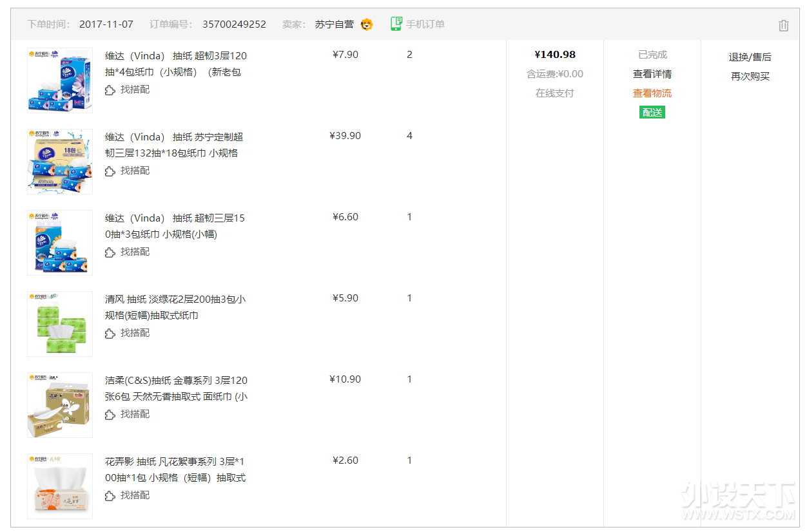
Task: Click the 清风 green tissue product thumbnail
Action: pos(60,324)
